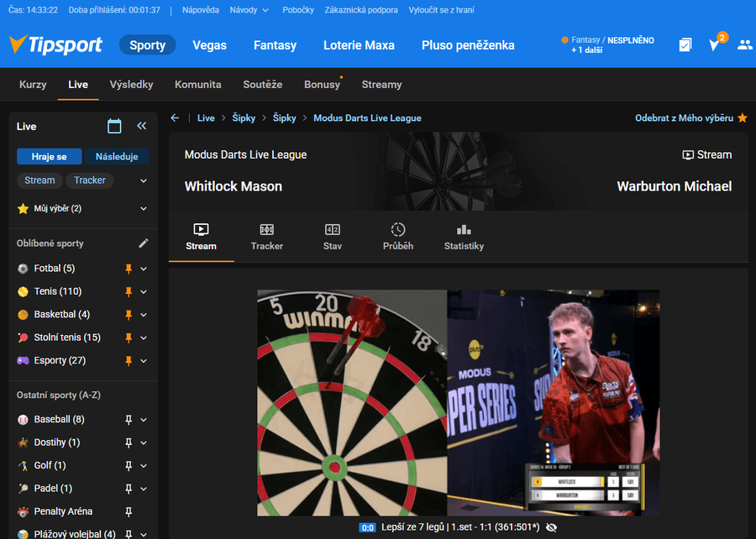Click the Baseball ball icon
756x539 pixels.
coord(23,420)
